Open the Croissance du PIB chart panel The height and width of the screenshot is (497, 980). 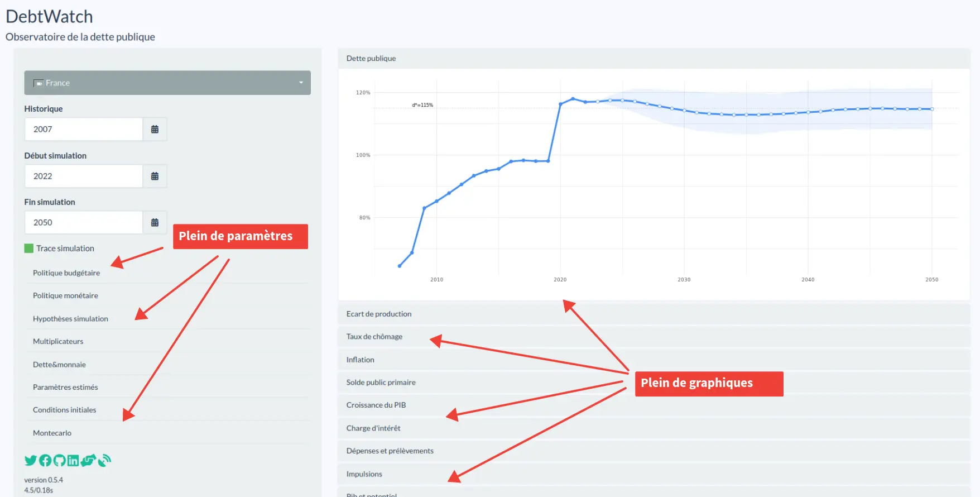click(376, 405)
